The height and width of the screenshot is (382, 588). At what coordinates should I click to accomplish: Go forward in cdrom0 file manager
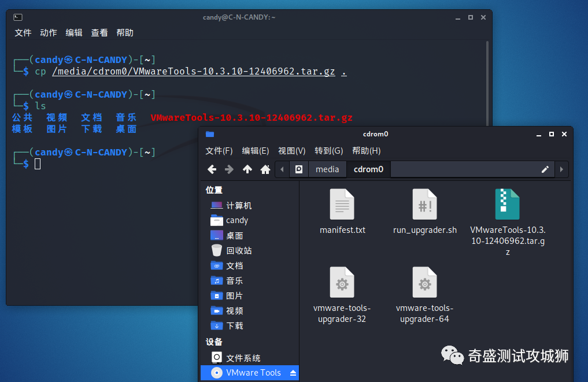pyautogui.click(x=229, y=169)
